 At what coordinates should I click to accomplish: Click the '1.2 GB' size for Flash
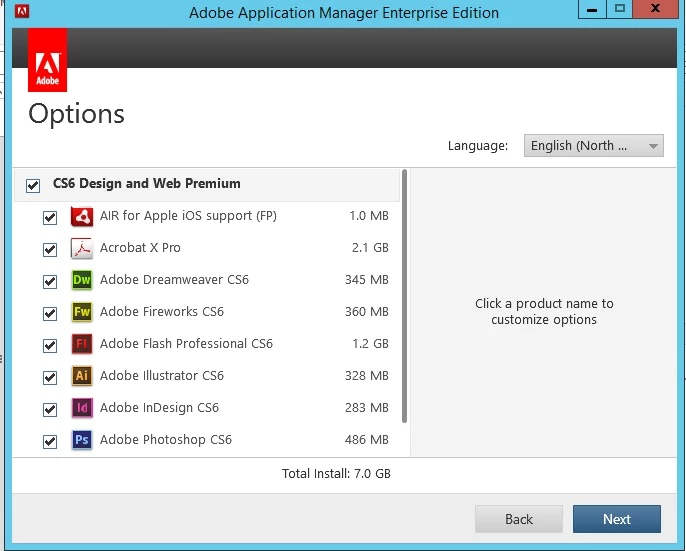click(x=371, y=344)
